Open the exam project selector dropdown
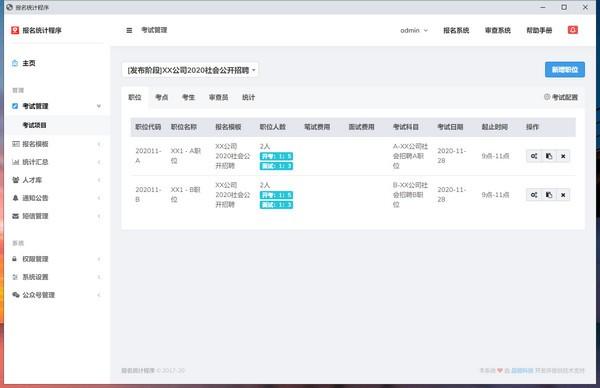Viewport: 600px width, 388px height. pos(190,70)
